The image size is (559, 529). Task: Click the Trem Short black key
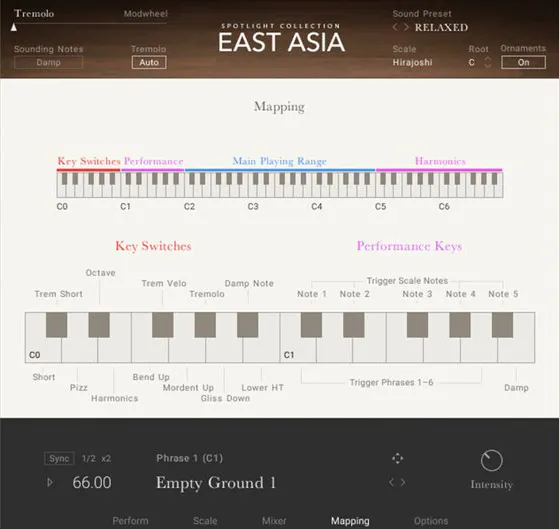click(56, 325)
